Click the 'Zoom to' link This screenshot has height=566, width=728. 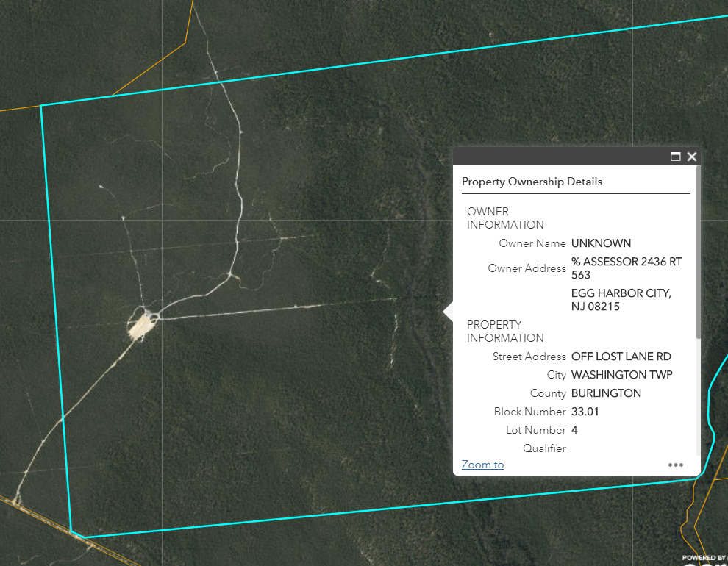pyautogui.click(x=482, y=465)
